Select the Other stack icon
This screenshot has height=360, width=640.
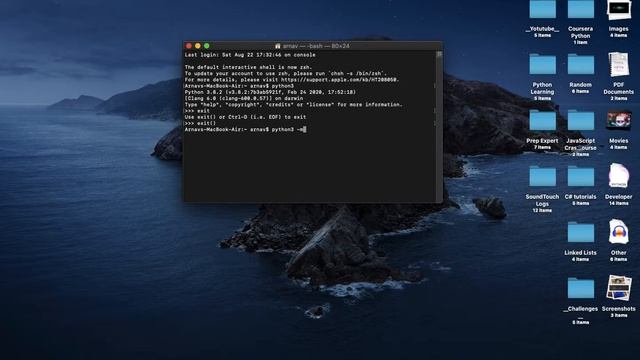pyautogui.click(x=619, y=233)
